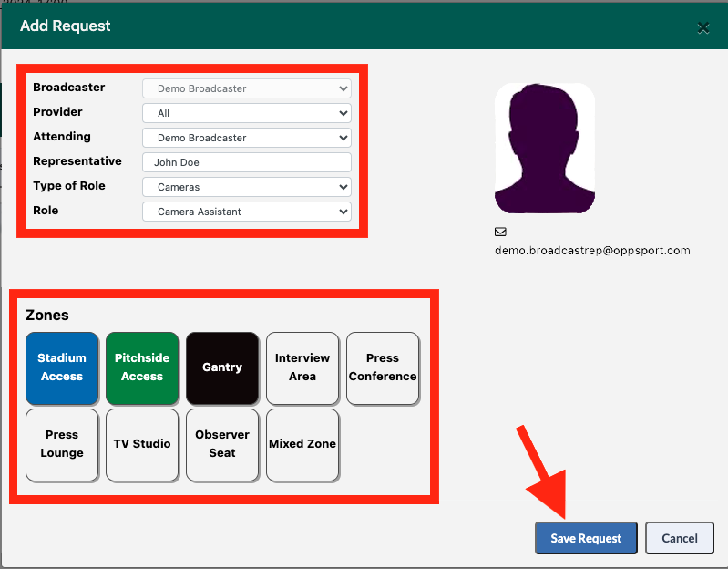Toggle the Press Conference zone
The height and width of the screenshot is (569, 728).
click(x=383, y=367)
